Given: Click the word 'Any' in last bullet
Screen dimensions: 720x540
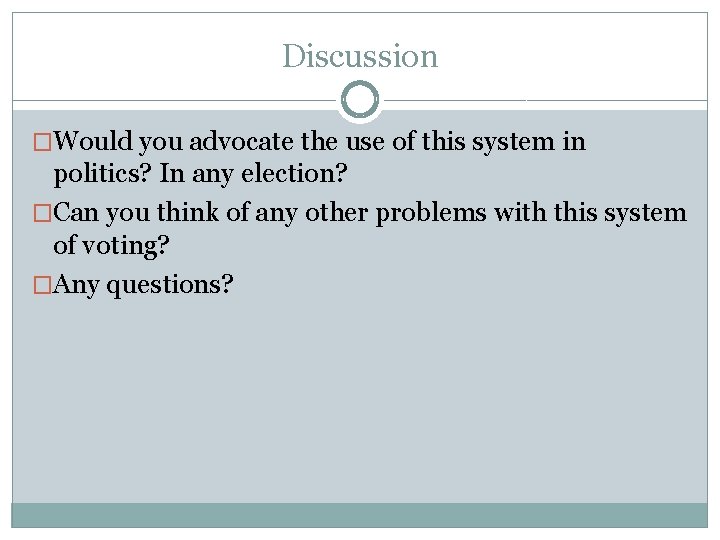Looking at the screenshot, I should click(76, 286).
